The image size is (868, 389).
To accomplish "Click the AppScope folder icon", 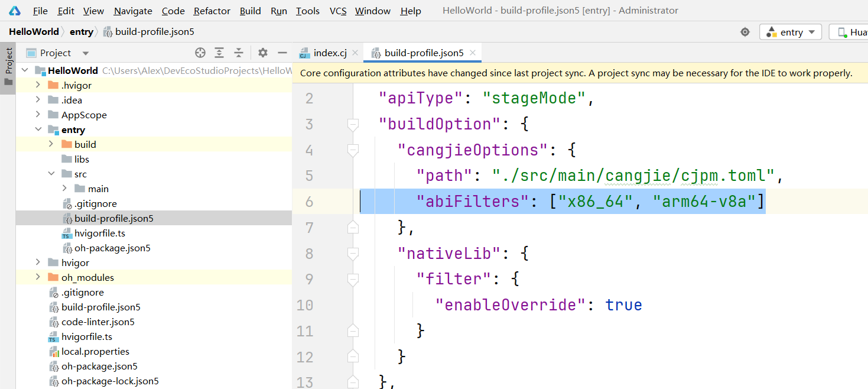I will coord(53,115).
